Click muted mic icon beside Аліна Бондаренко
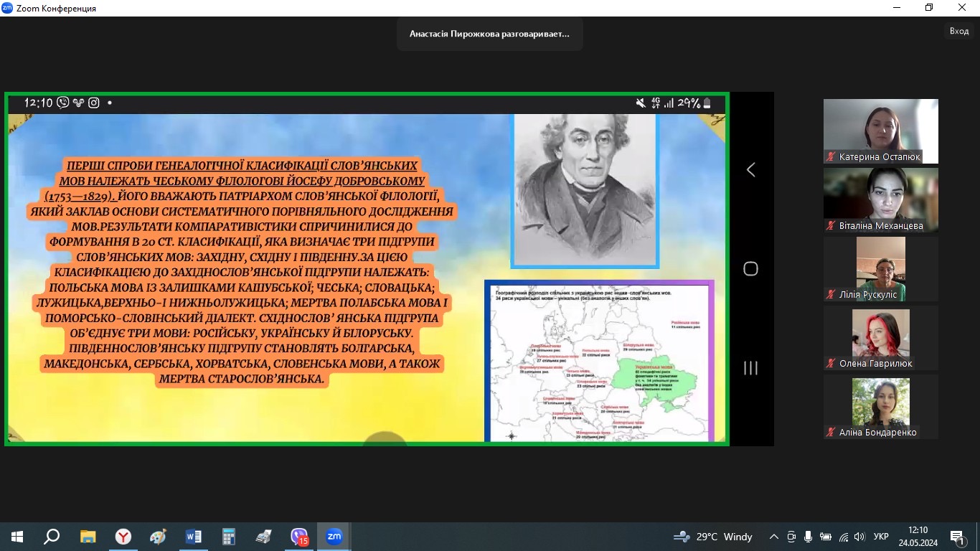Image resolution: width=980 pixels, height=551 pixels. pyautogui.click(x=831, y=433)
